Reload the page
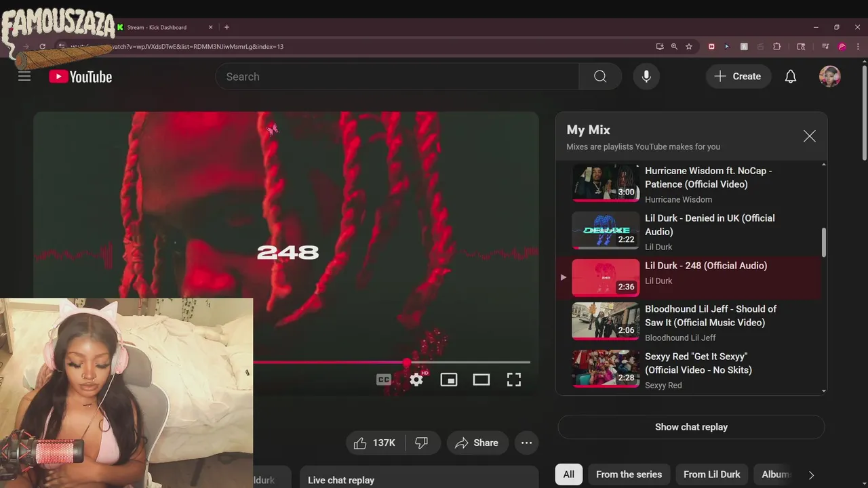This screenshot has height=488, width=868. pos(42,47)
